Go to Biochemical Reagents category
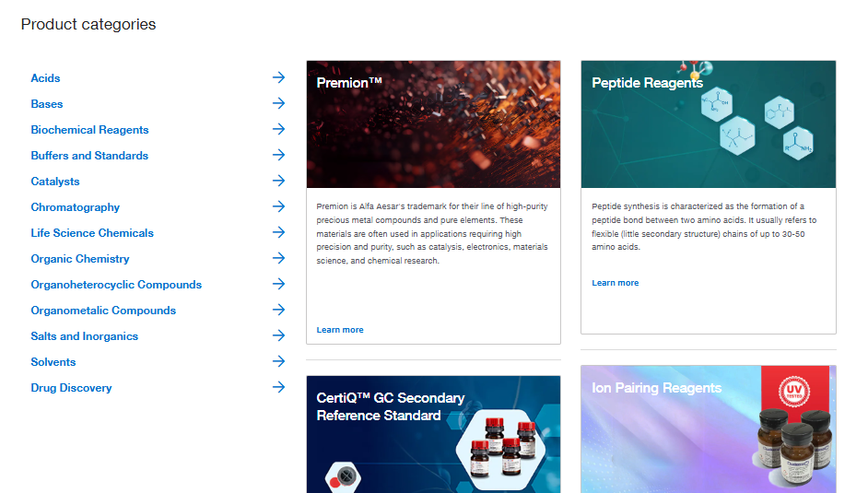The height and width of the screenshot is (493, 868). [89, 130]
